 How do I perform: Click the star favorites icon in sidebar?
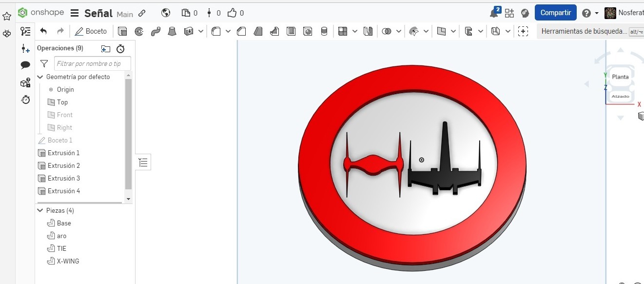pos(7,17)
